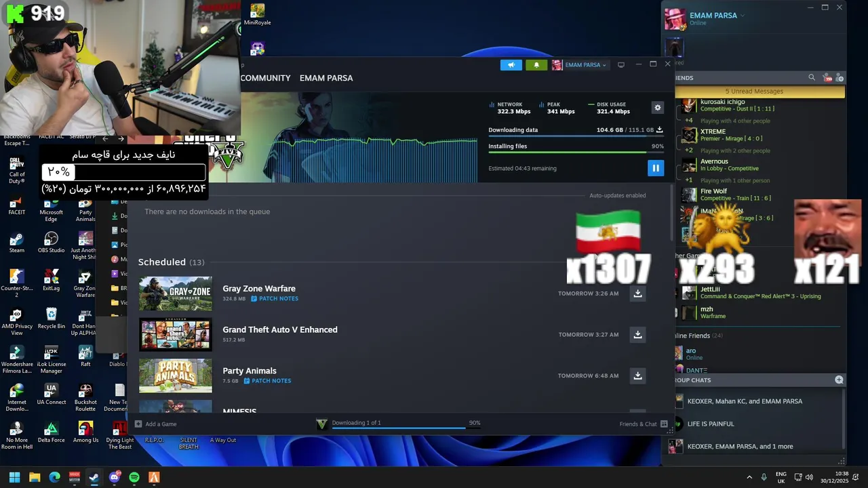Click the Big Picture mode monitor icon

tap(621, 65)
